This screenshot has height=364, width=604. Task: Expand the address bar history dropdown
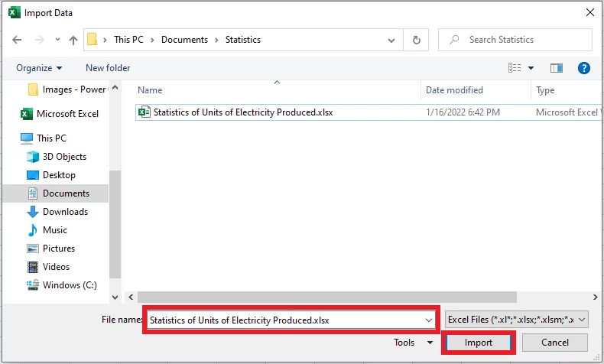[x=391, y=40]
